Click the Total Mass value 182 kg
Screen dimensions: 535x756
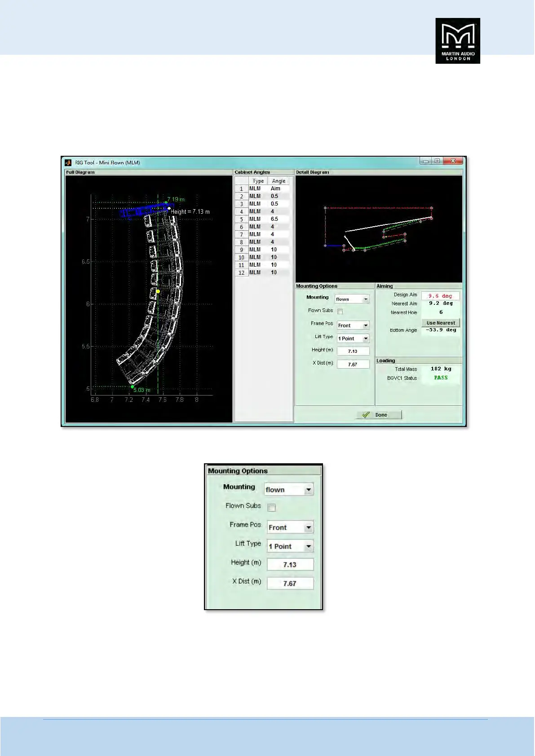pos(441,369)
